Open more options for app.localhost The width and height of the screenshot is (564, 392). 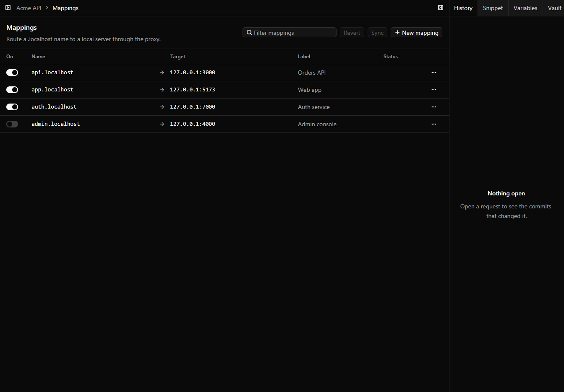pyautogui.click(x=434, y=90)
